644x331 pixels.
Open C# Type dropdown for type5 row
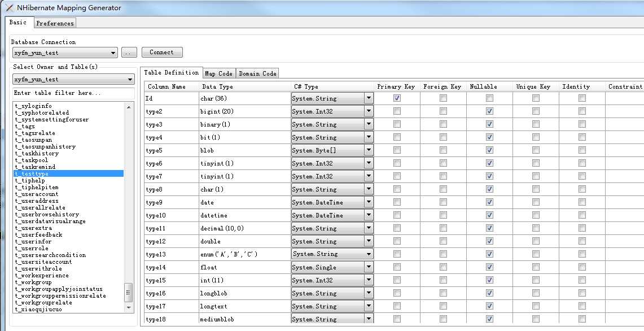pyautogui.click(x=369, y=150)
